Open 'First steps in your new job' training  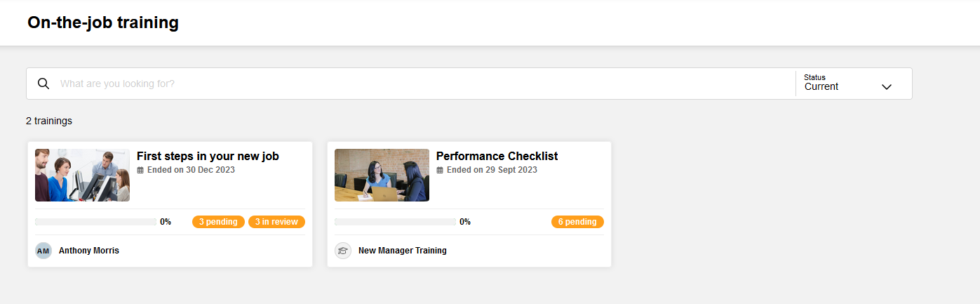pos(208,156)
